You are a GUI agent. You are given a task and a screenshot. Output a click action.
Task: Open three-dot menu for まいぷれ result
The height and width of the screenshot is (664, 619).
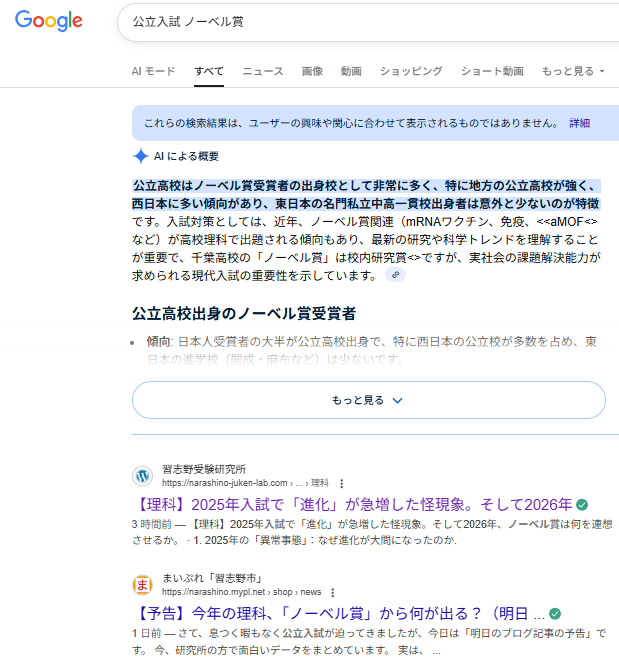(x=332, y=591)
